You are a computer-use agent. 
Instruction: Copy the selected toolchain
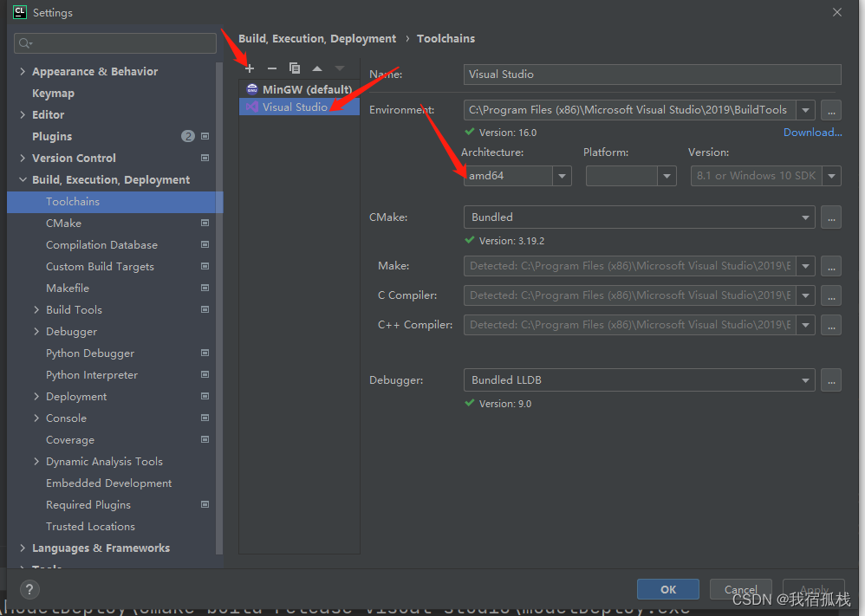295,68
